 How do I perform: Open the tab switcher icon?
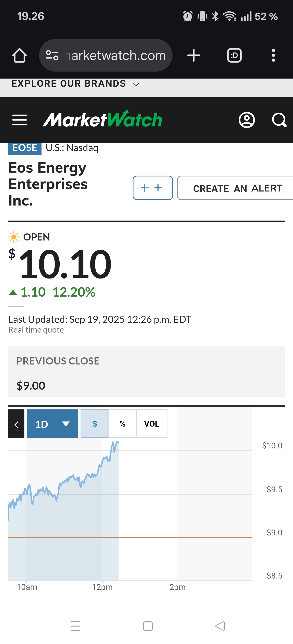click(x=234, y=55)
